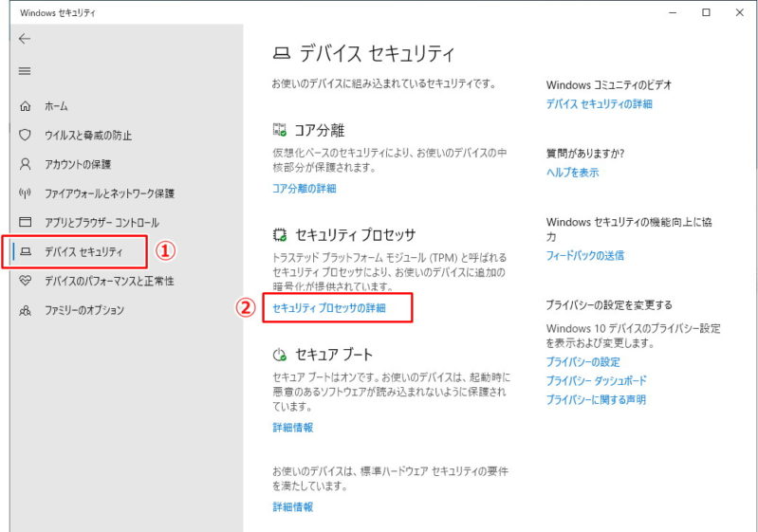Select アプリとブラウザー コントロール
758x532 pixels.
pos(102,222)
